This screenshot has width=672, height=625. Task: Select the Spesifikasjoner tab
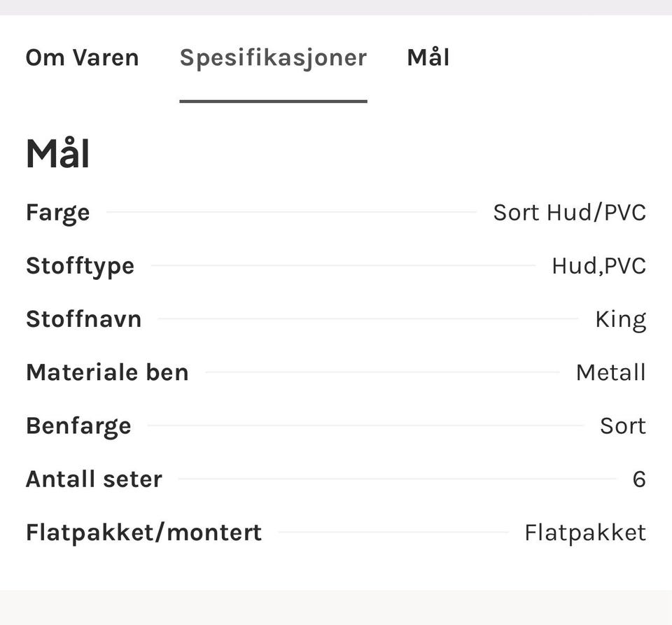pyautogui.click(x=273, y=57)
